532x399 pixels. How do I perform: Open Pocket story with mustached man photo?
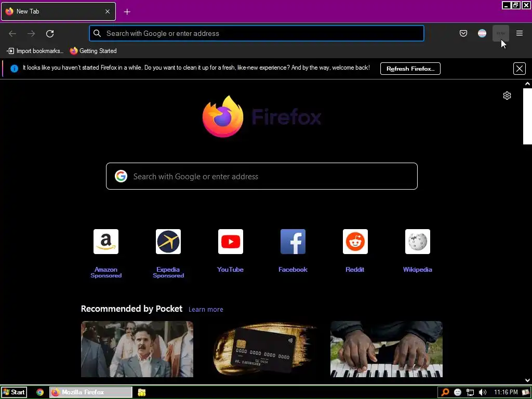pos(137,349)
